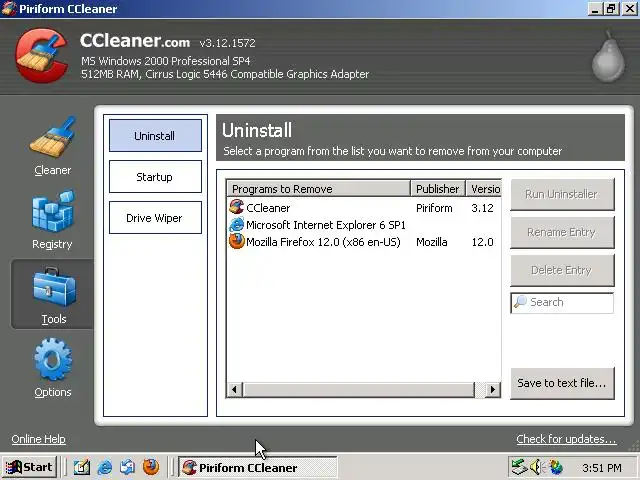
Task: Click the horizontal scrollbar right arrow
Action: click(x=493, y=389)
